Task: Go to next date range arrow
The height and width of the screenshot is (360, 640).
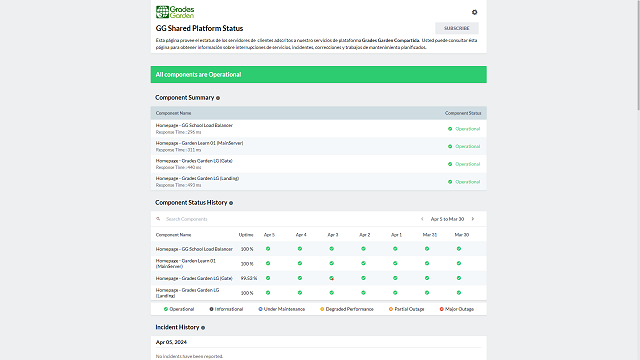Action: (473, 219)
